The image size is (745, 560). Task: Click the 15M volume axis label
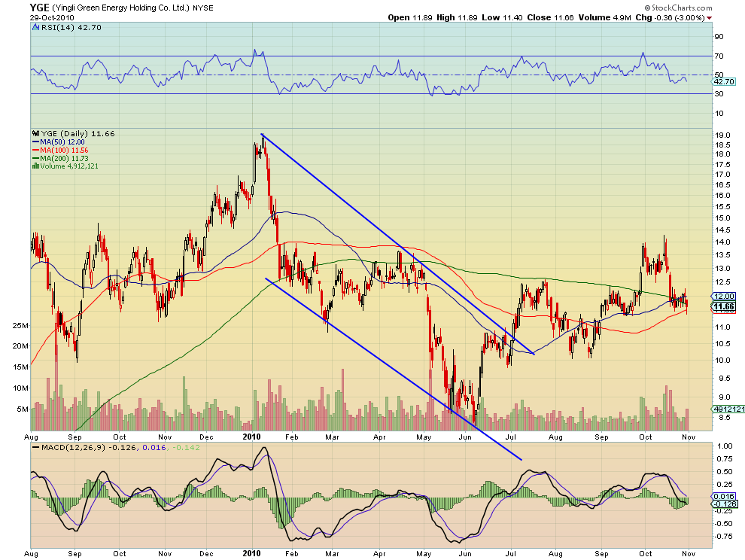point(20,367)
